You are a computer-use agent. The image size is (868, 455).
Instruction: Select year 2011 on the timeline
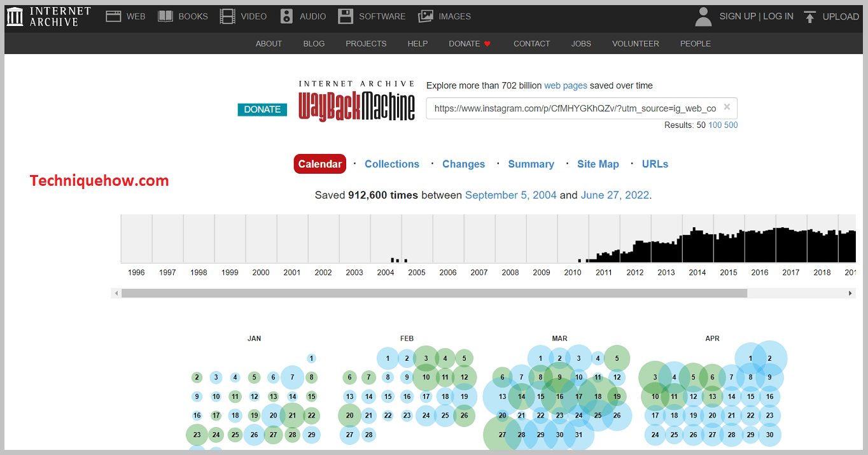[x=604, y=272]
